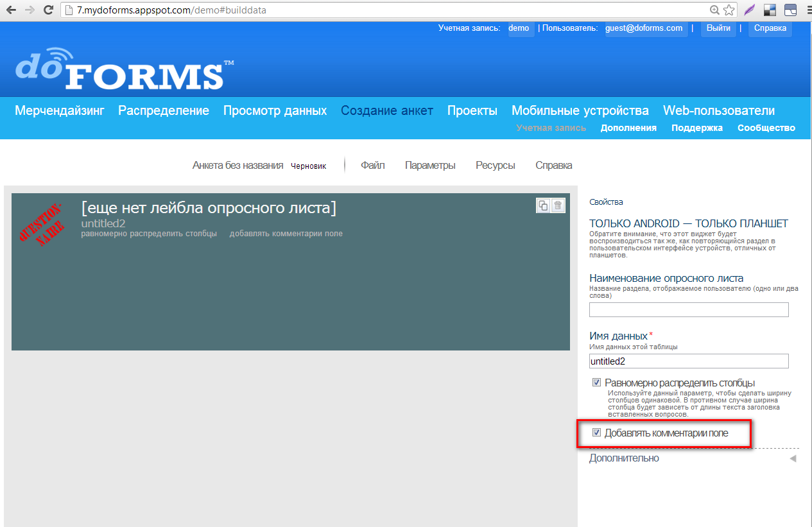The image size is (812, 527).
Task: Open the 'Параметры' menu
Action: click(430, 166)
